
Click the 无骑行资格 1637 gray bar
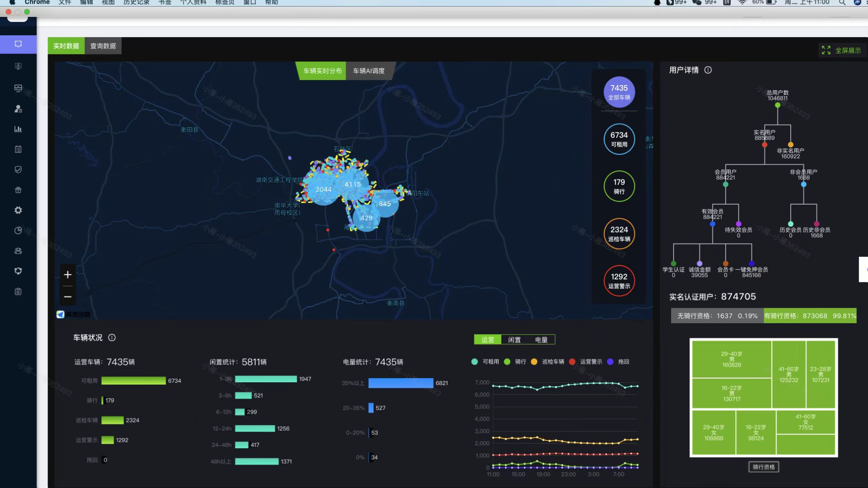717,316
